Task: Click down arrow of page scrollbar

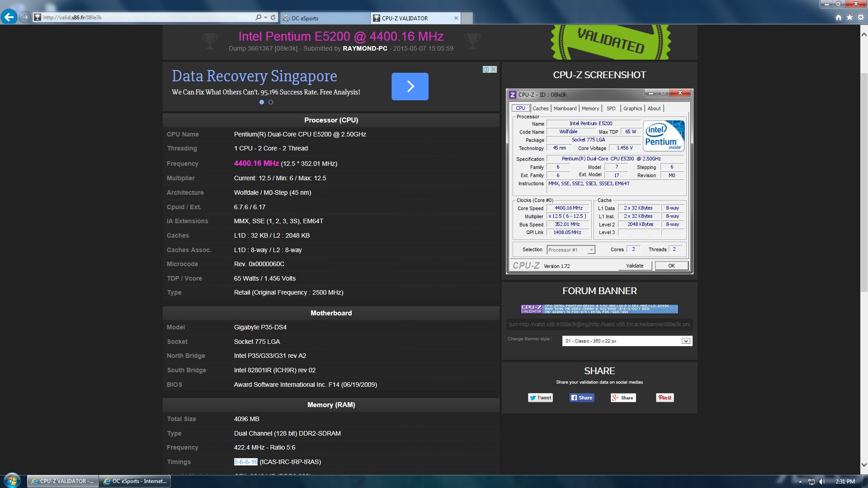Action: point(864,465)
